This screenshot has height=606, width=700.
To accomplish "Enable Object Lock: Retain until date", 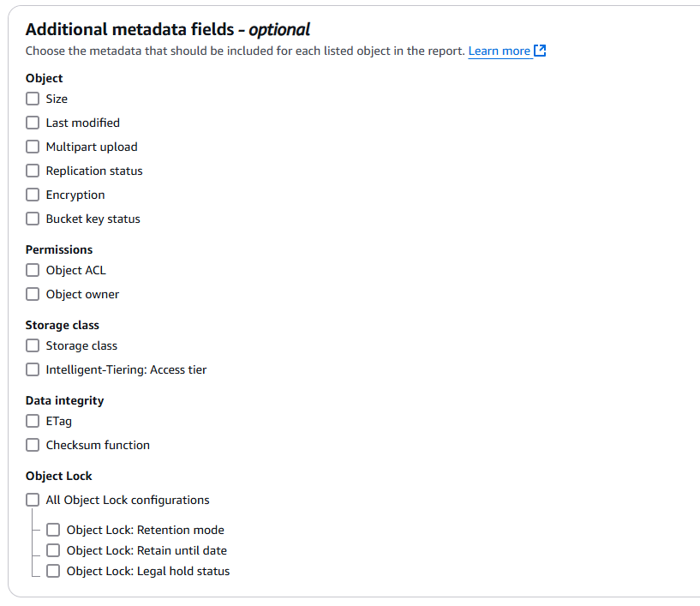I will click(53, 550).
